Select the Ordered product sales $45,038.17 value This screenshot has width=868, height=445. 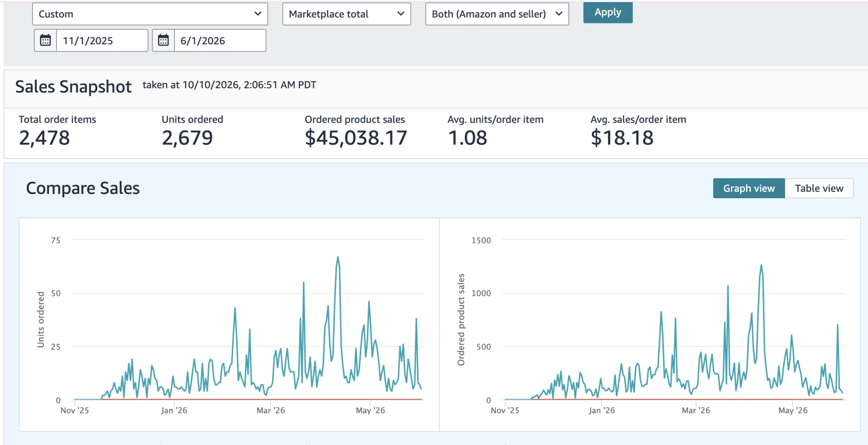pyautogui.click(x=356, y=138)
